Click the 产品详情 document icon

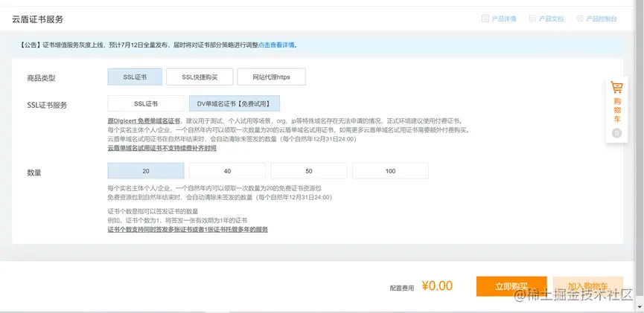click(485, 19)
